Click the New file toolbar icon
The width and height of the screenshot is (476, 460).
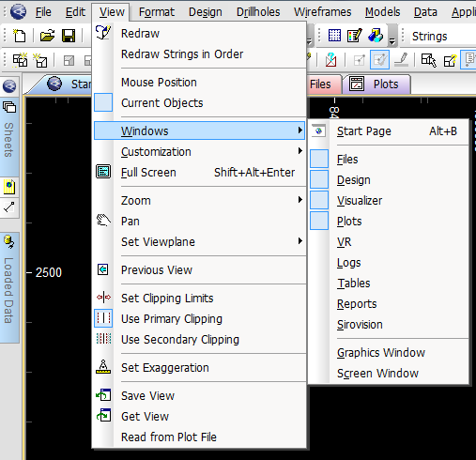tap(20, 36)
